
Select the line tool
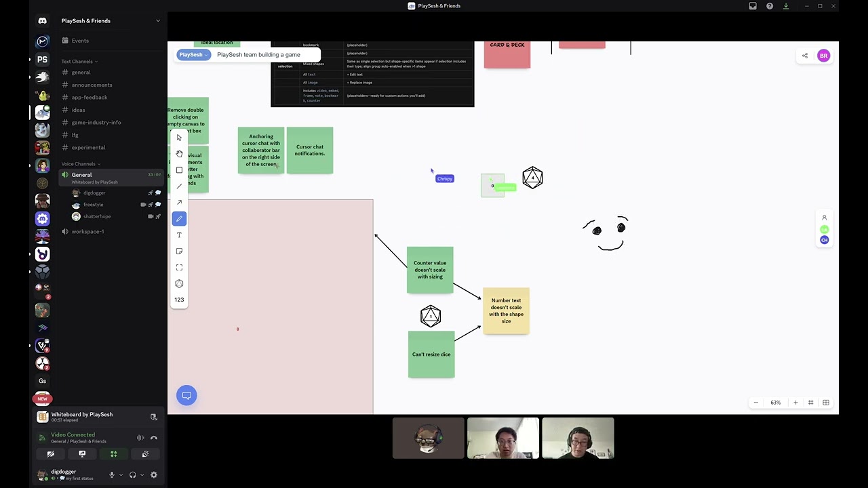click(x=179, y=186)
